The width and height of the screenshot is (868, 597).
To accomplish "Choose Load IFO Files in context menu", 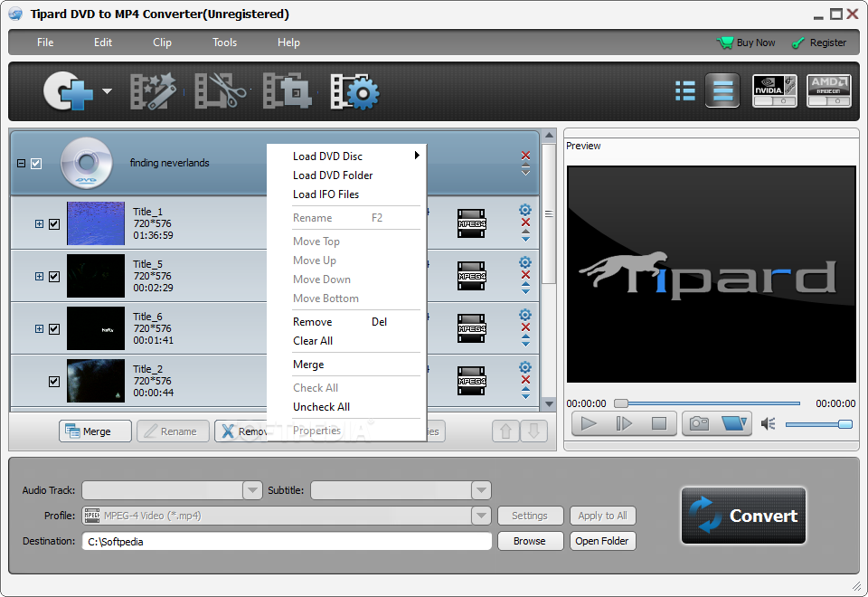I will [346, 194].
